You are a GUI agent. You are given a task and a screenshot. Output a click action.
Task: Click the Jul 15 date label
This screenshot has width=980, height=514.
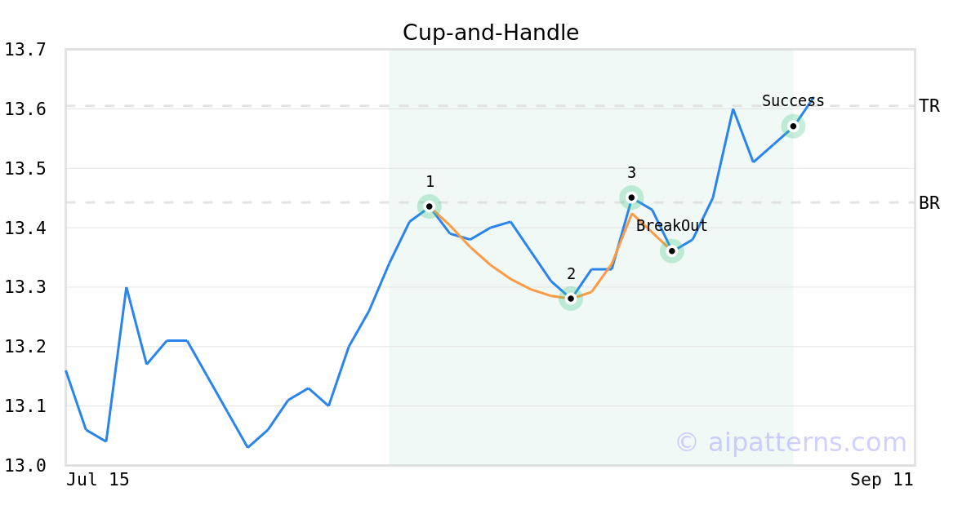(x=98, y=480)
